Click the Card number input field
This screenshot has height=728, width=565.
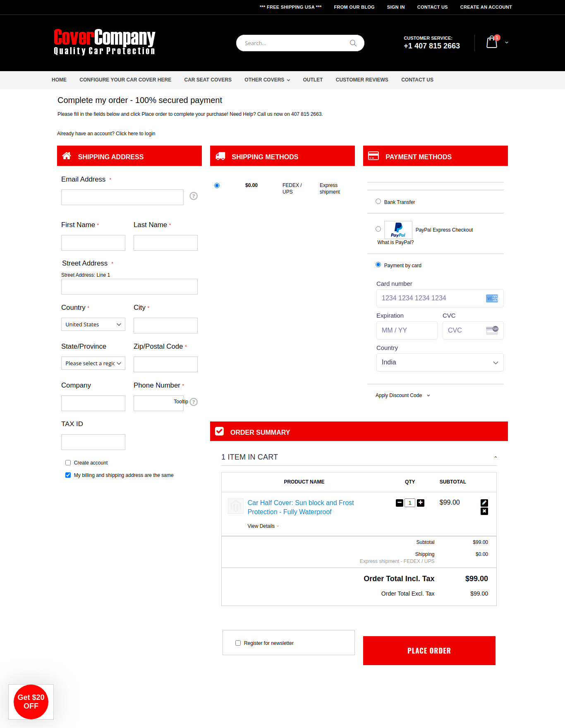(430, 298)
